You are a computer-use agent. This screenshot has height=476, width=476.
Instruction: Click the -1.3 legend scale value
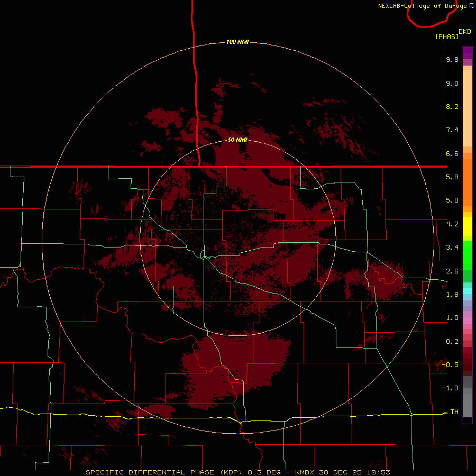pyautogui.click(x=450, y=388)
